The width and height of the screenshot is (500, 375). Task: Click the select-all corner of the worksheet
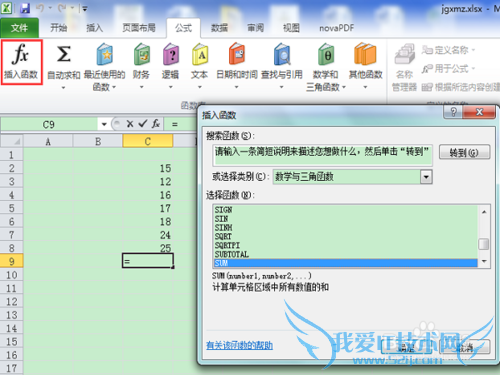click(x=12, y=141)
